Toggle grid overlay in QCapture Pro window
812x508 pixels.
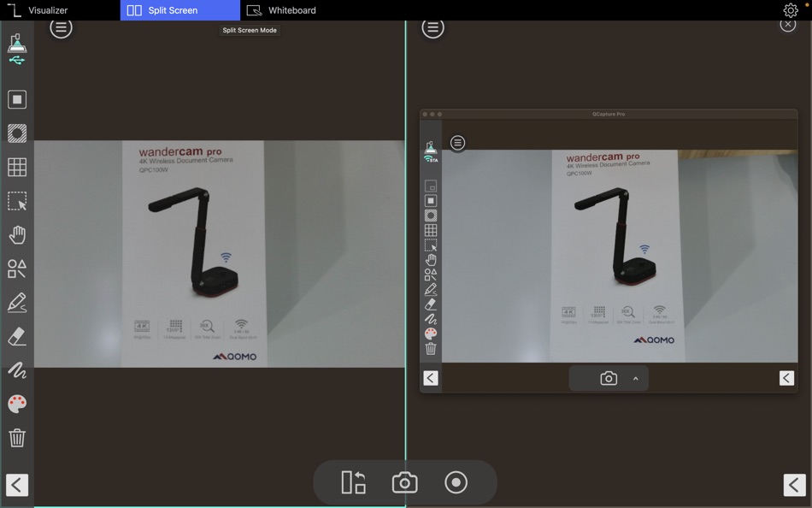pyautogui.click(x=430, y=230)
